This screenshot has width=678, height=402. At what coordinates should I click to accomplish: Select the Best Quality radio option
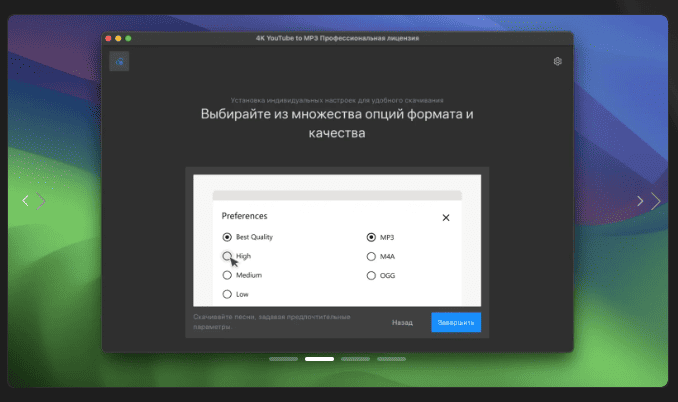point(227,237)
